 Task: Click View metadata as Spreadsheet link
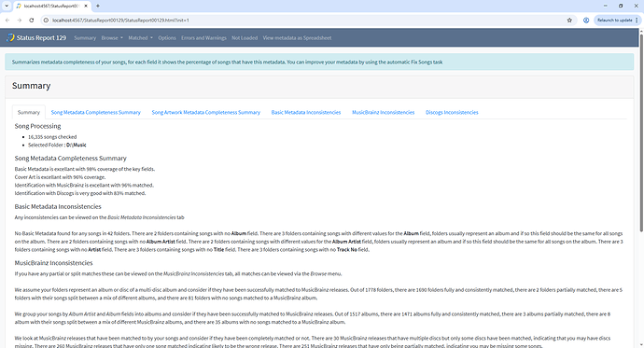(x=297, y=37)
